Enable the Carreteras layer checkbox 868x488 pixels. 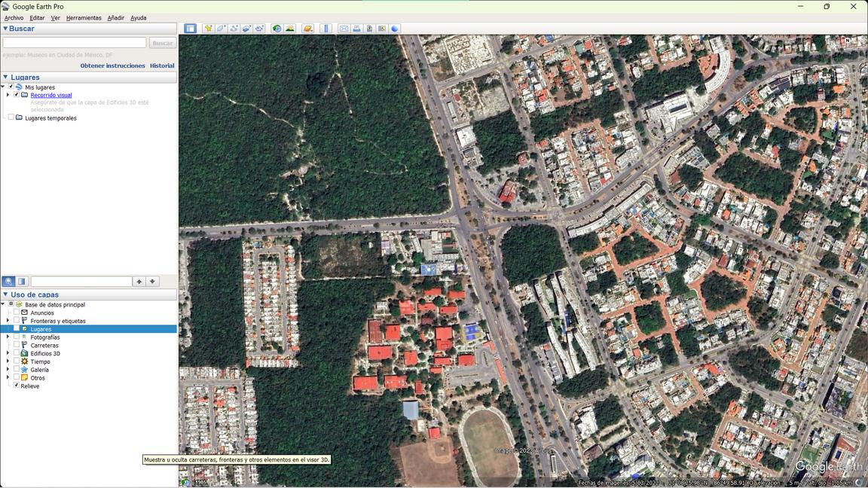(17, 345)
